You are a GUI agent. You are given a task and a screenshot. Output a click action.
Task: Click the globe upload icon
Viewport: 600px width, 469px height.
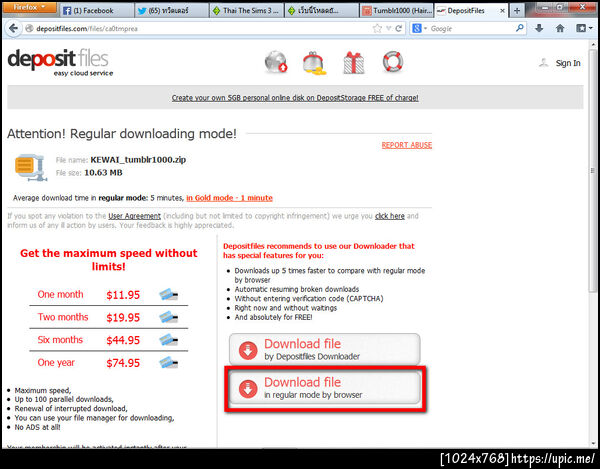pyautogui.click(x=276, y=62)
